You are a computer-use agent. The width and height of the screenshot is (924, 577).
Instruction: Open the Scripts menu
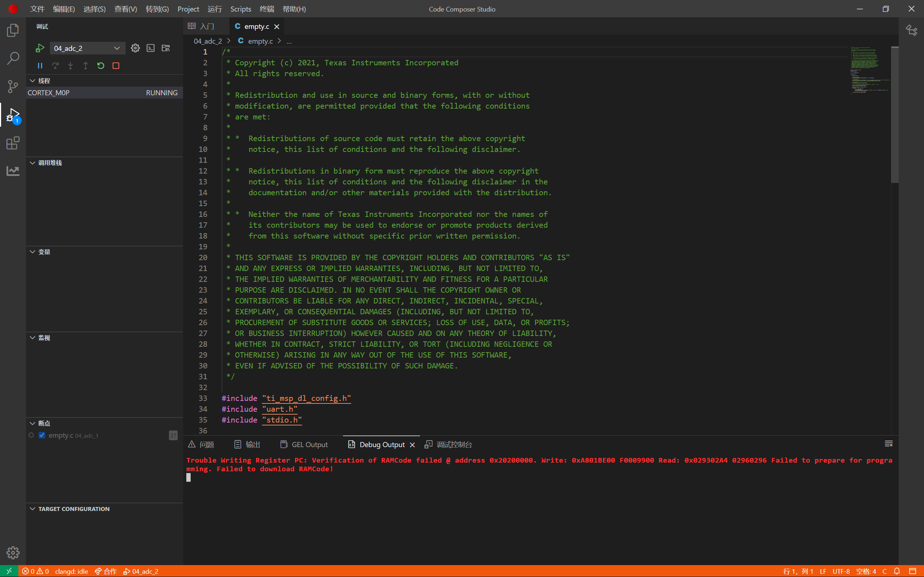(240, 9)
